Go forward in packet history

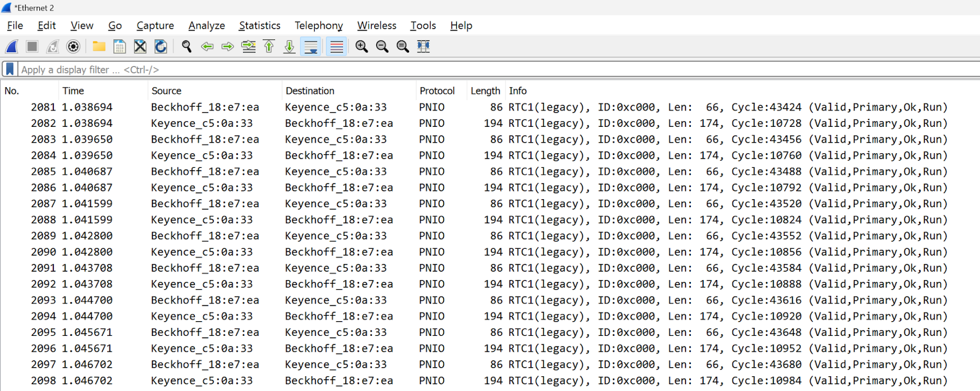228,47
